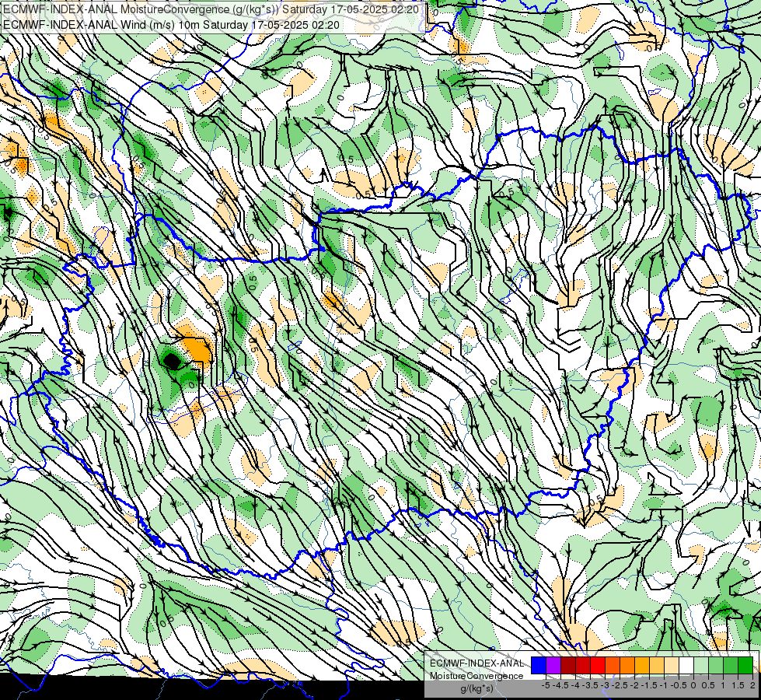Click the Wind 10m header line

[x=171, y=24]
